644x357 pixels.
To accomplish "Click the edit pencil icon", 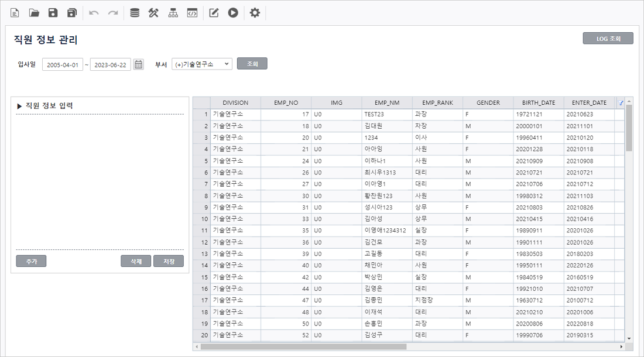I will point(214,13).
